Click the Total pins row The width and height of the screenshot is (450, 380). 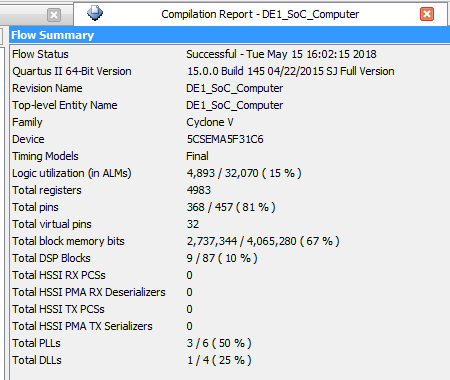230,207
